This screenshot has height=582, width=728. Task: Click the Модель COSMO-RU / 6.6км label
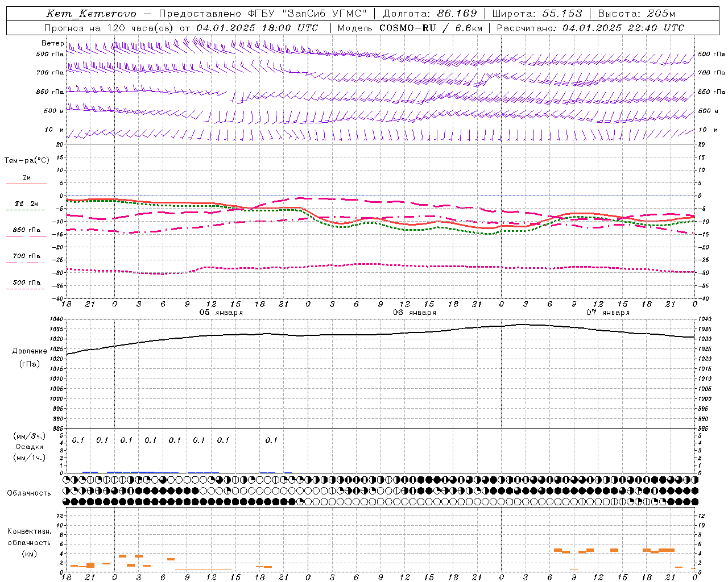410,28
